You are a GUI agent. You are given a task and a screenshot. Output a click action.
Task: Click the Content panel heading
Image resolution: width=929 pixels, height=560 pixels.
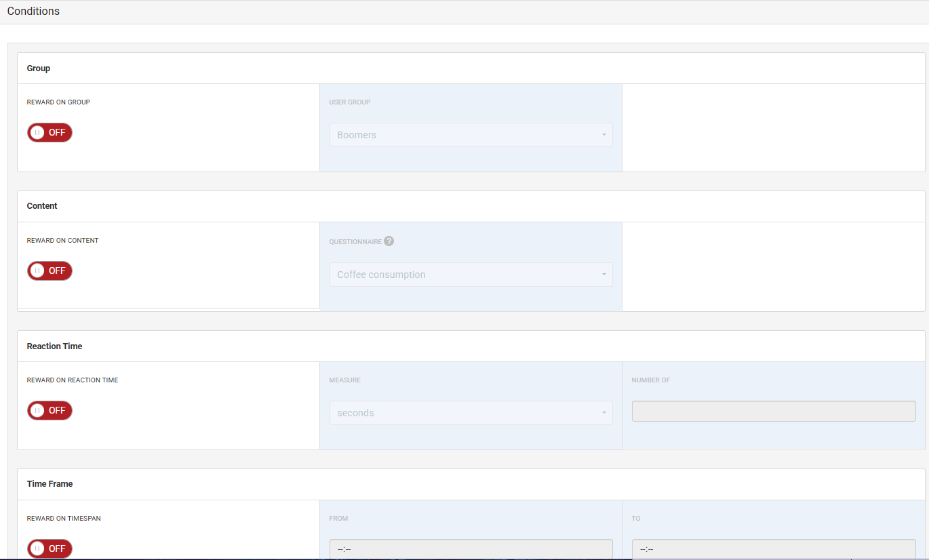coord(42,206)
